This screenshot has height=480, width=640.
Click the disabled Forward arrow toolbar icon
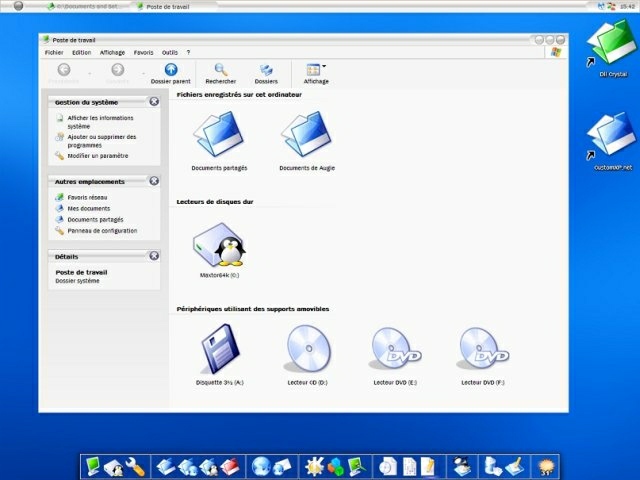coord(118,70)
